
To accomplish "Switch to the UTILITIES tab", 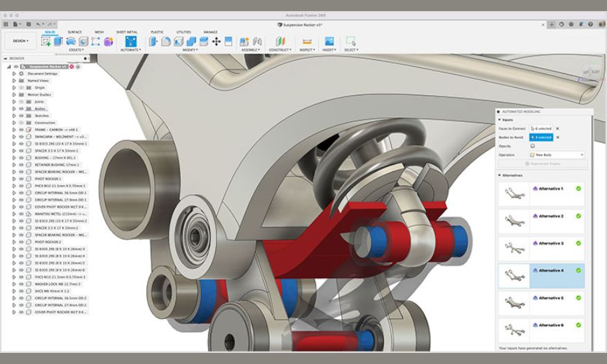I will coord(184,32).
